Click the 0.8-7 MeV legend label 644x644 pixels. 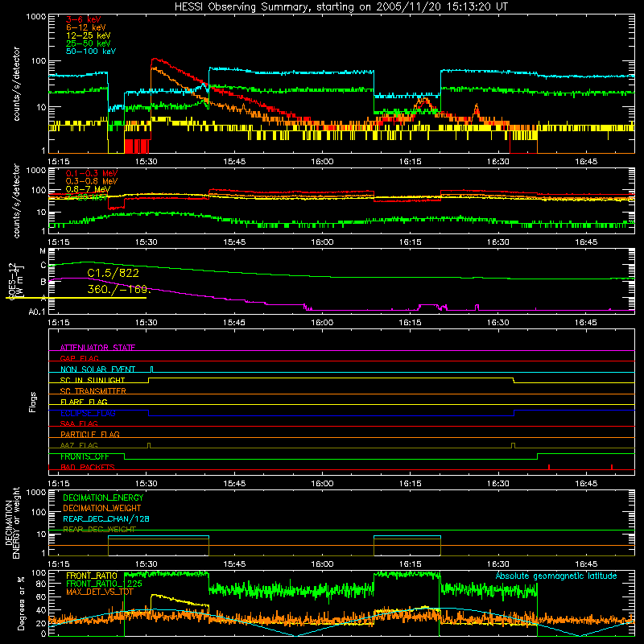(x=88, y=189)
